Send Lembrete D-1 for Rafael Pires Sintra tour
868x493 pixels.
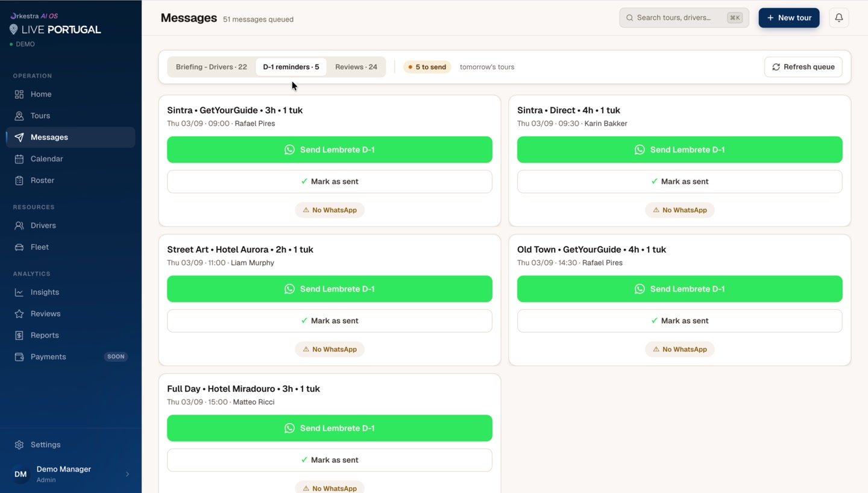(330, 149)
